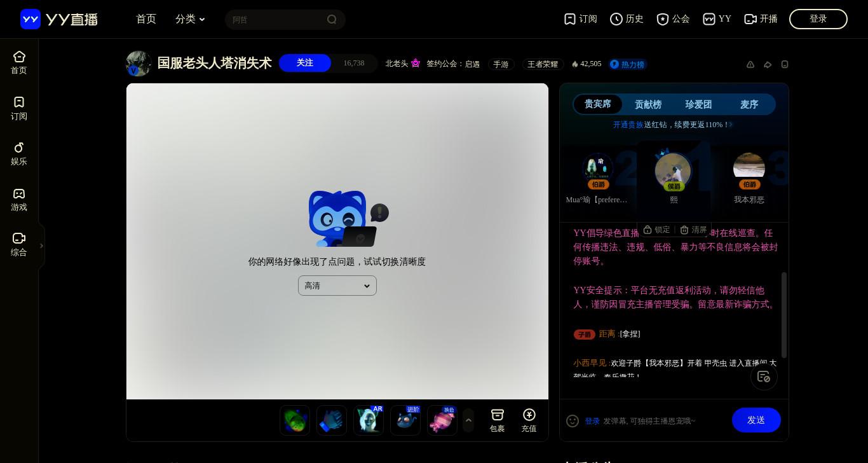
Task: Open 公会 guild page
Action: point(673,19)
